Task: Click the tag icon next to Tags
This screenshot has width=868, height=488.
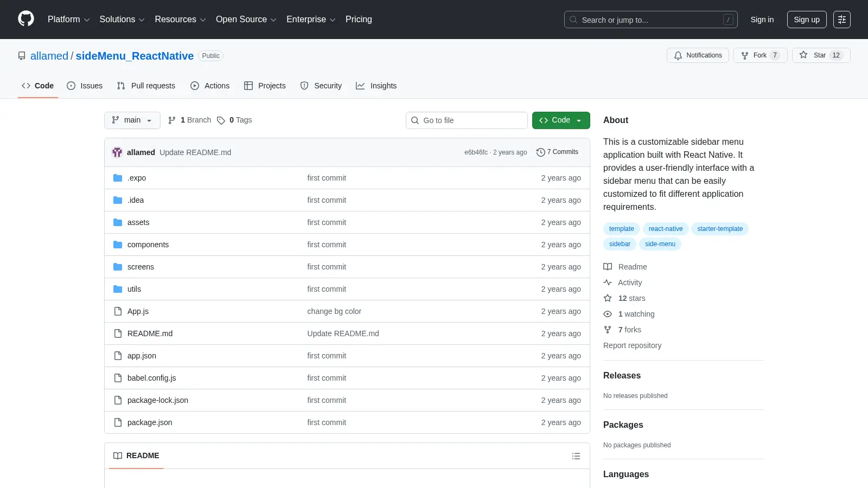Action: (221, 120)
